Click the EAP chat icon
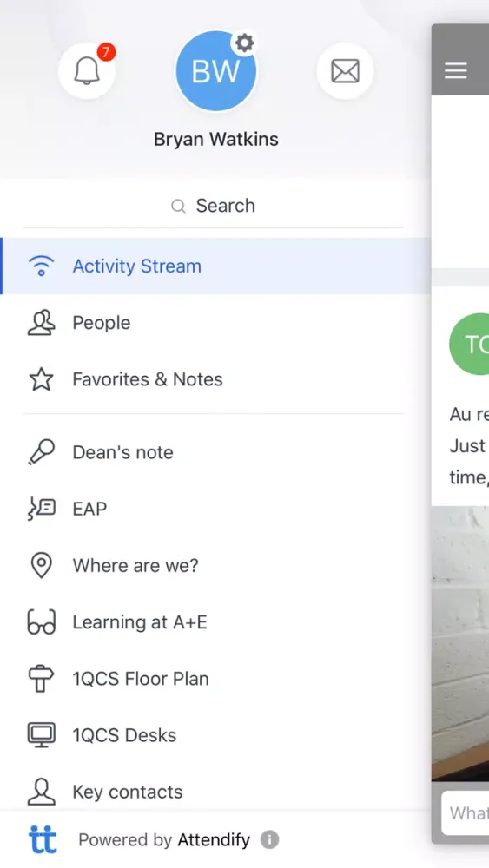Image resolution: width=489 pixels, height=868 pixels. [x=41, y=510]
